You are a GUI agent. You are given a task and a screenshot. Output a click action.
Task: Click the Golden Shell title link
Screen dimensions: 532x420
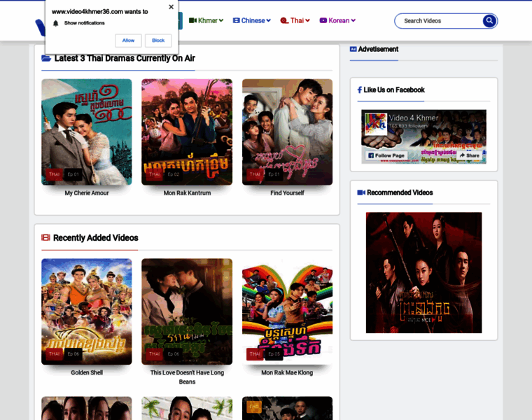tap(87, 372)
